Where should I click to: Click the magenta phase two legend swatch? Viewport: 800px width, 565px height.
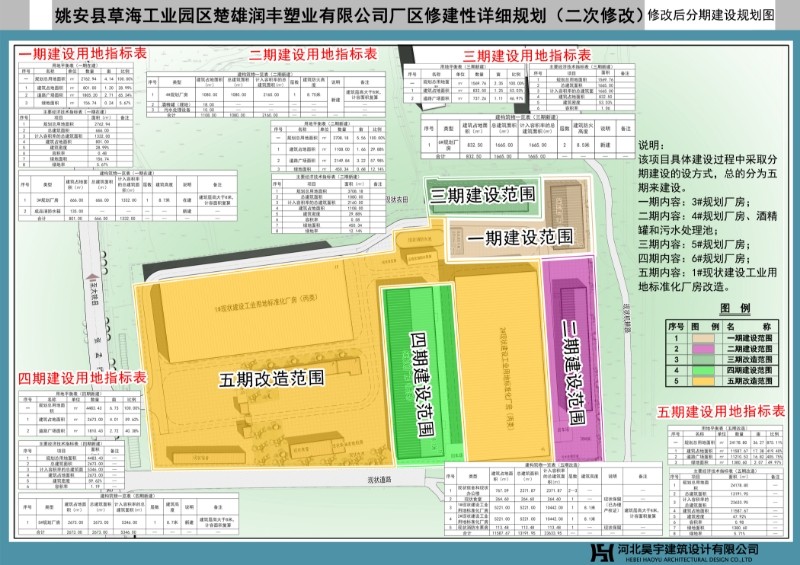(x=703, y=349)
